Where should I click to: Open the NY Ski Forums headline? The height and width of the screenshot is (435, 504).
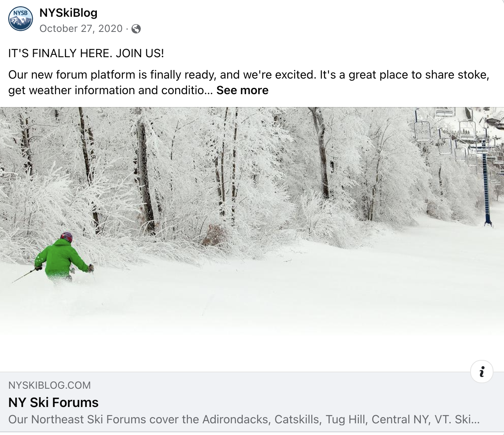[53, 402]
